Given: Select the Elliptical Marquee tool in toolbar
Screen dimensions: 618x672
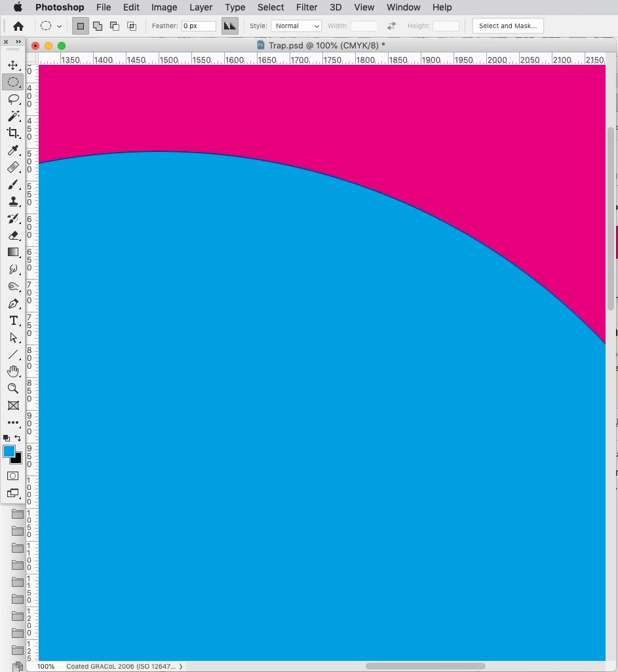Looking at the screenshot, I should 13,82.
